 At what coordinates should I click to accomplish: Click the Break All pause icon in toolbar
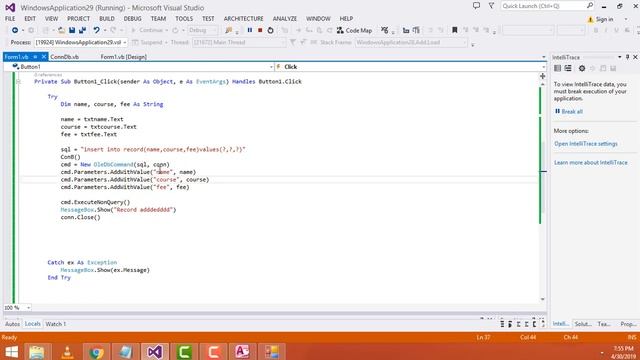click(x=249, y=30)
